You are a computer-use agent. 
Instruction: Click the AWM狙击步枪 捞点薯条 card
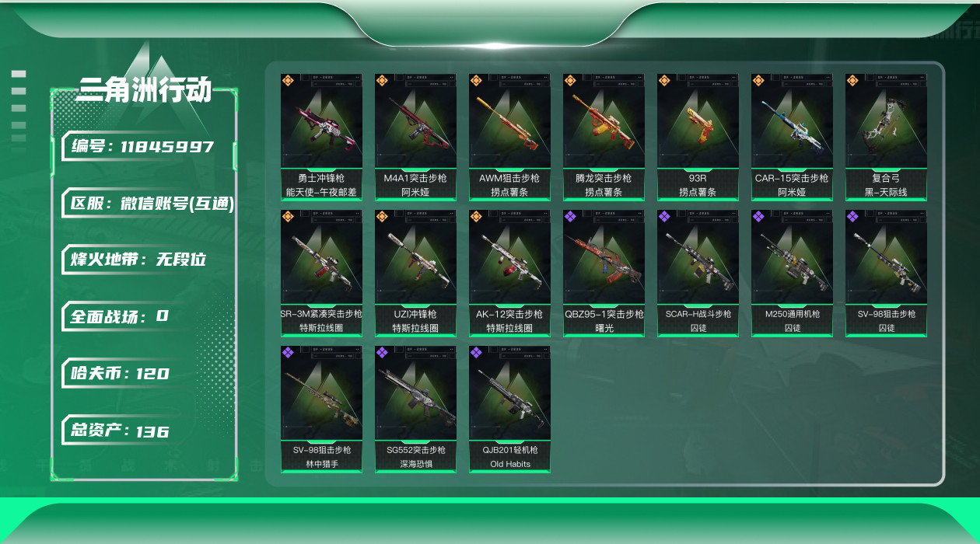pyautogui.click(x=509, y=138)
